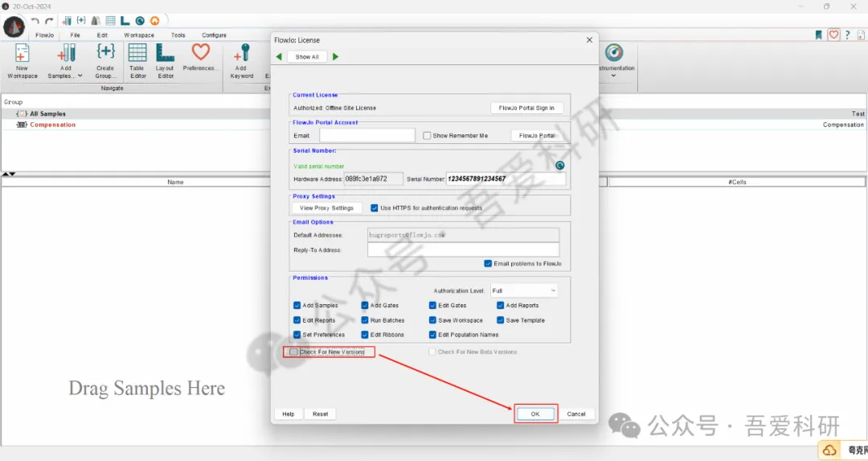
Task: Click the gray histogram peaks quick-access icon
Action: click(x=96, y=21)
